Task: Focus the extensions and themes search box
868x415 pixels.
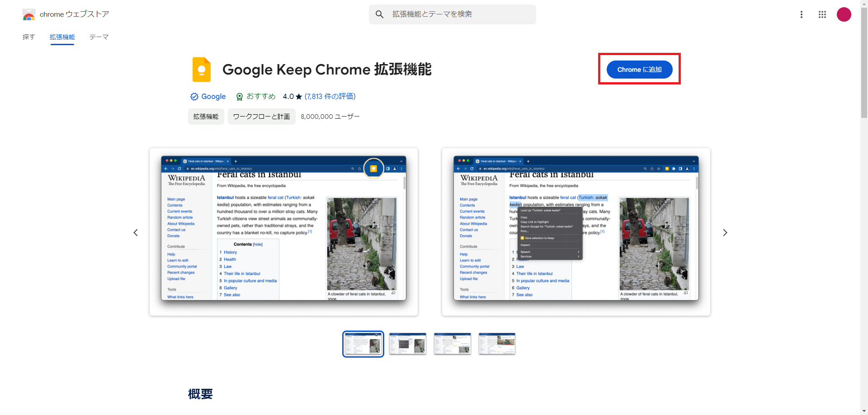Action: (453, 14)
